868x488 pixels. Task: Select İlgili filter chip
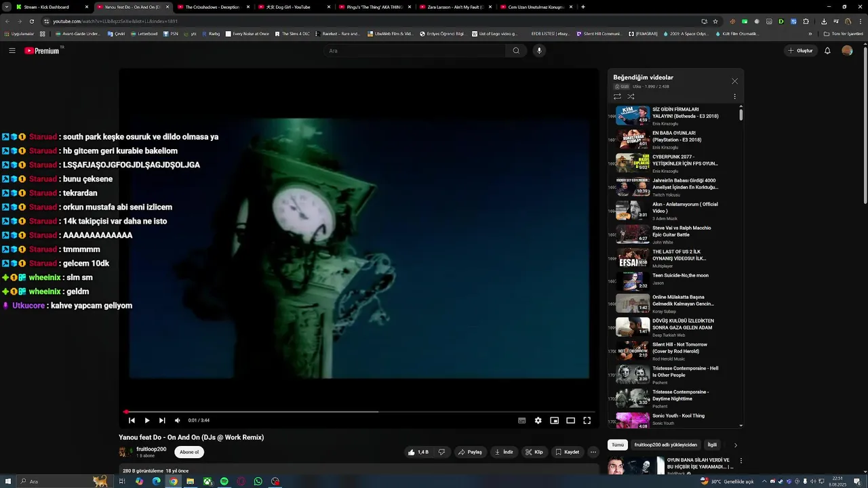[712, 445]
